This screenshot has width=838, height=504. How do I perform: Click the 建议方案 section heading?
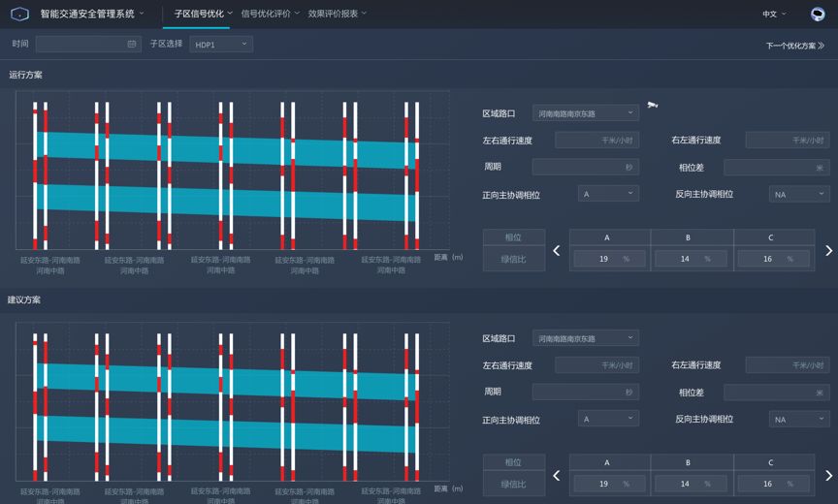tap(24, 299)
